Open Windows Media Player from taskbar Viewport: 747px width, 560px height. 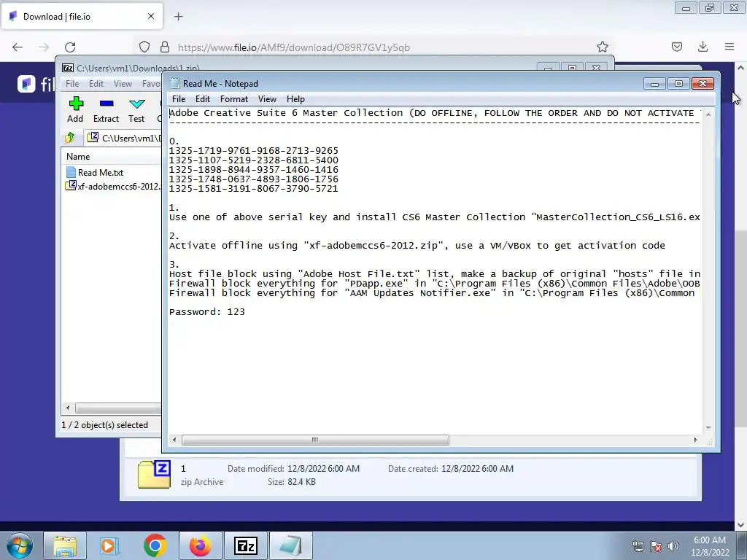click(109, 546)
